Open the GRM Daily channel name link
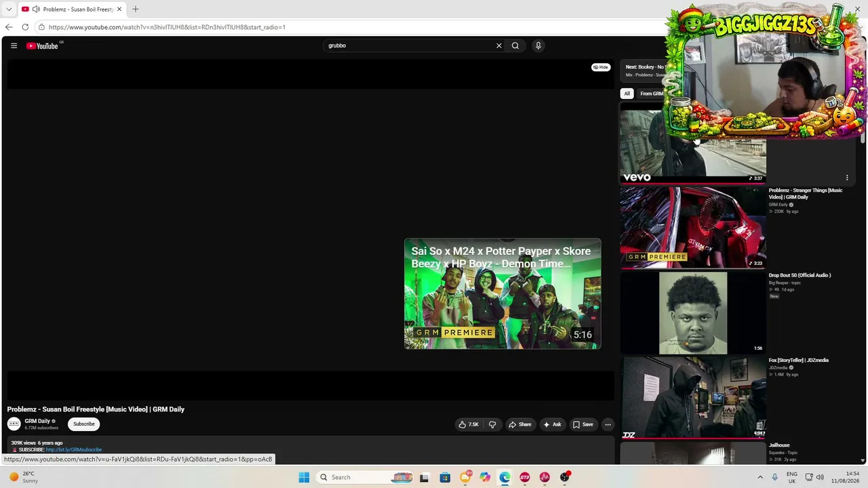This screenshot has height=488, width=868. pyautogui.click(x=37, y=421)
